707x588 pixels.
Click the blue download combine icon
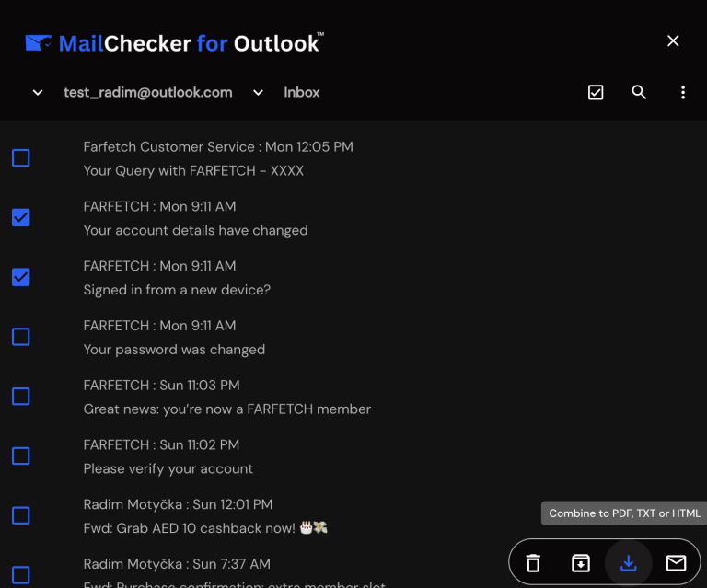[628, 563]
